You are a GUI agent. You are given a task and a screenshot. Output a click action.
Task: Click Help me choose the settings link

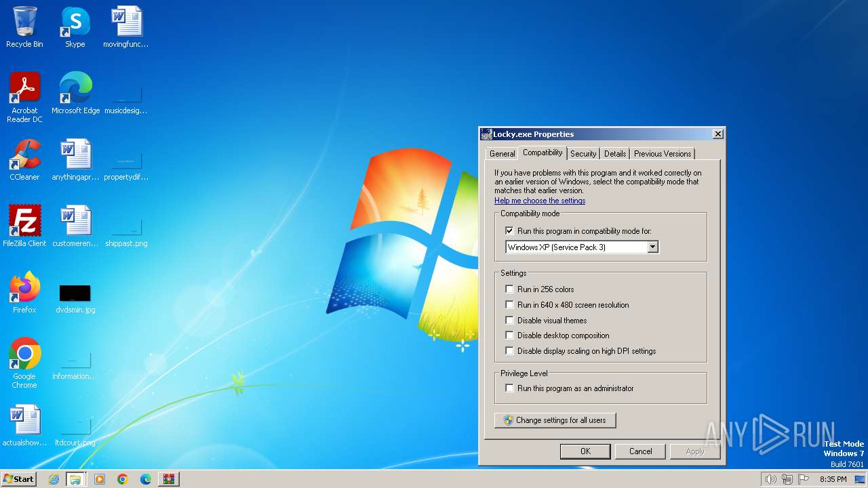pyautogui.click(x=540, y=201)
